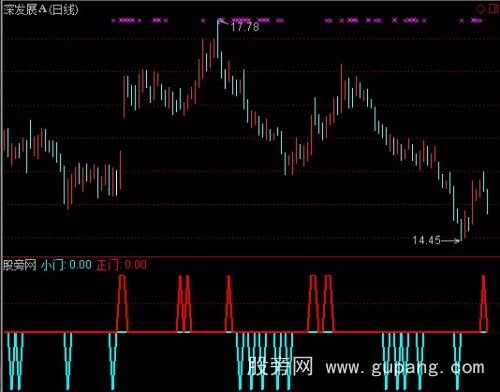Click the red diamond icon at chart corner

pyautogui.click(x=480, y=9)
